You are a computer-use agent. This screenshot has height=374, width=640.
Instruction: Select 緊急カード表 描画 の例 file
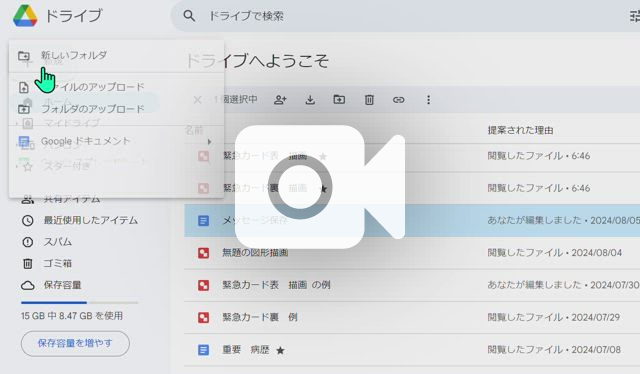[x=276, y=285]
